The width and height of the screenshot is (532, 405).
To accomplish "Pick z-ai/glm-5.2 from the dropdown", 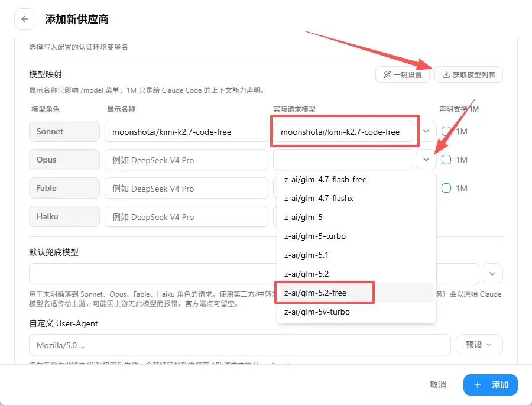I will tap(356, 274).
